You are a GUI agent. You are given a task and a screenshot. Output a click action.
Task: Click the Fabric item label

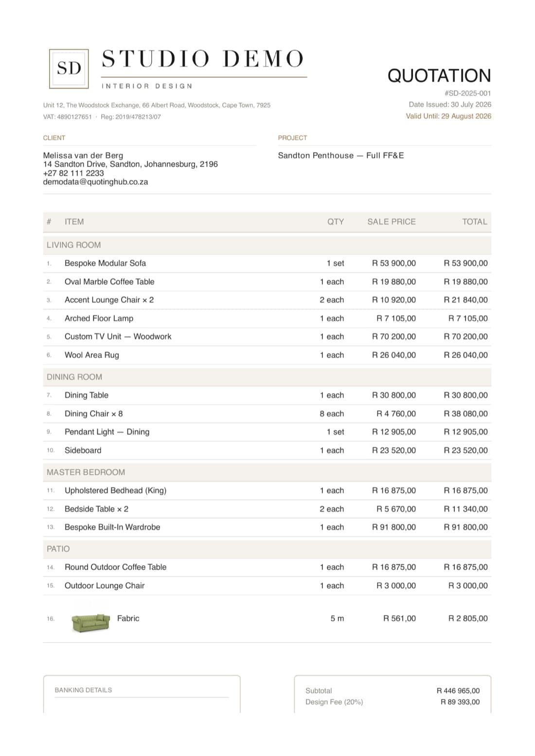128,619
